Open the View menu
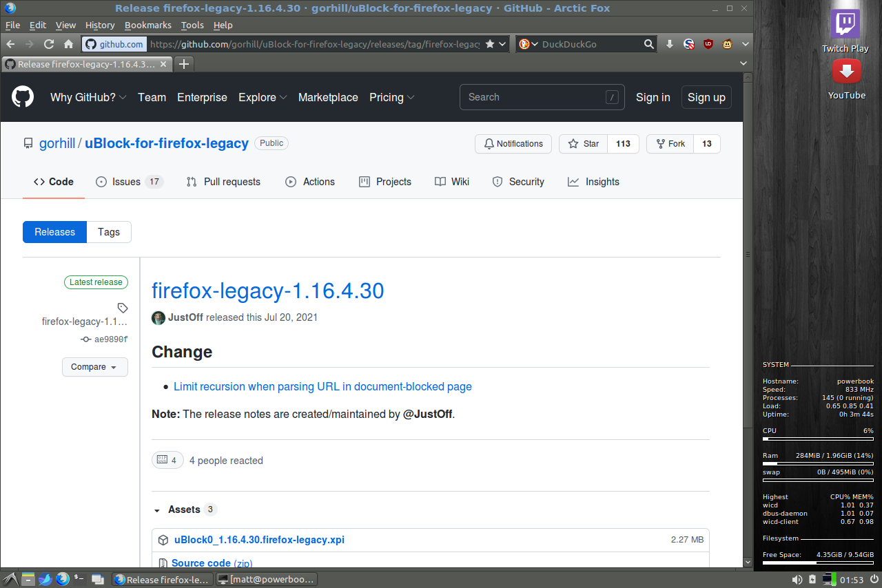 [65, 25]
